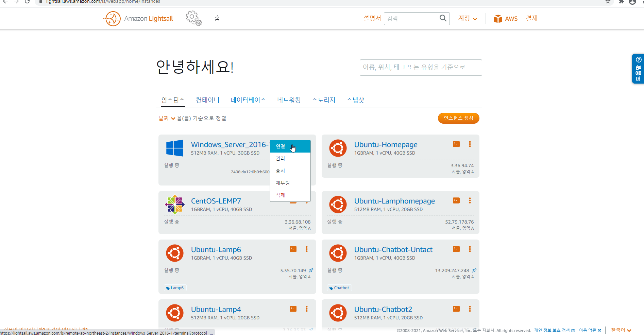Open terminal for Ubuntu-Lamp6 instance
Image resolution: width=644 pixels, height=335 pixels.
coord(293,249)
